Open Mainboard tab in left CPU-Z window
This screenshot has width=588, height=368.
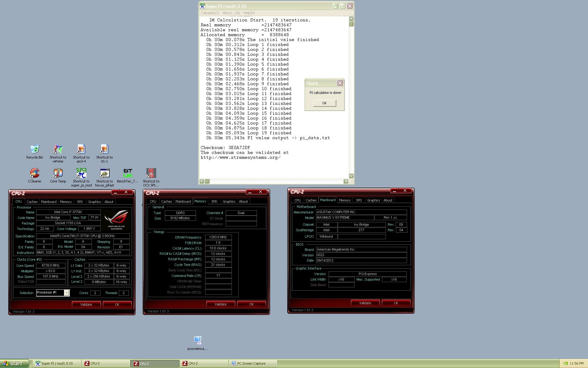pos(49,202)
